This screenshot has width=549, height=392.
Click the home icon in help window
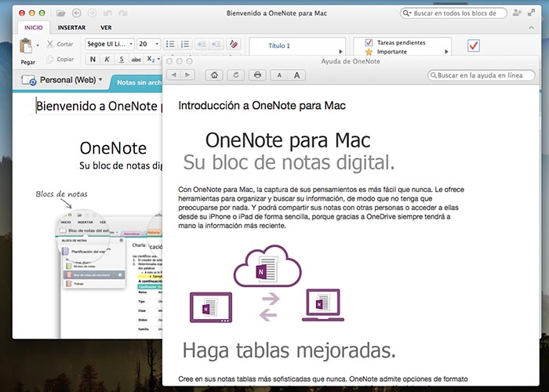pyautogui.click(x=214, y=75)
